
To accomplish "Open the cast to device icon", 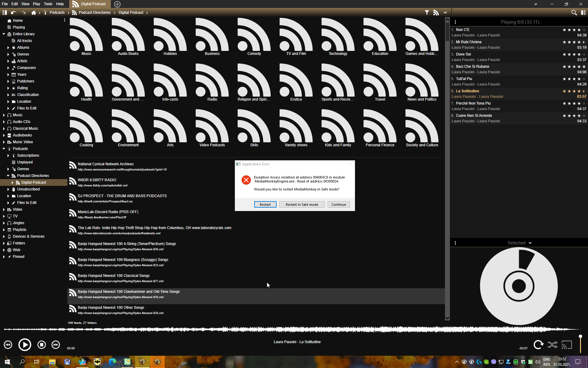I will [567, 345].
